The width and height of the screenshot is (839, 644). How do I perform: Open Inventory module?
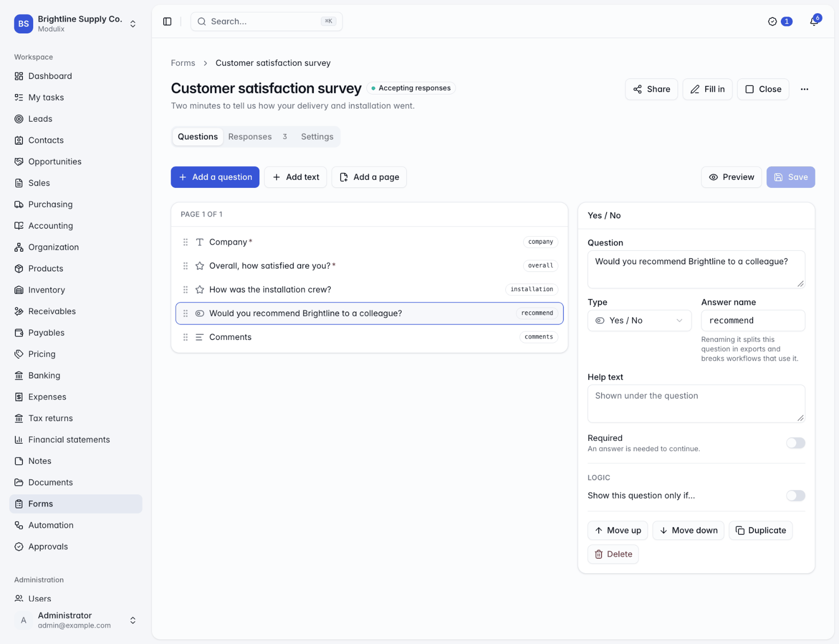76,290
